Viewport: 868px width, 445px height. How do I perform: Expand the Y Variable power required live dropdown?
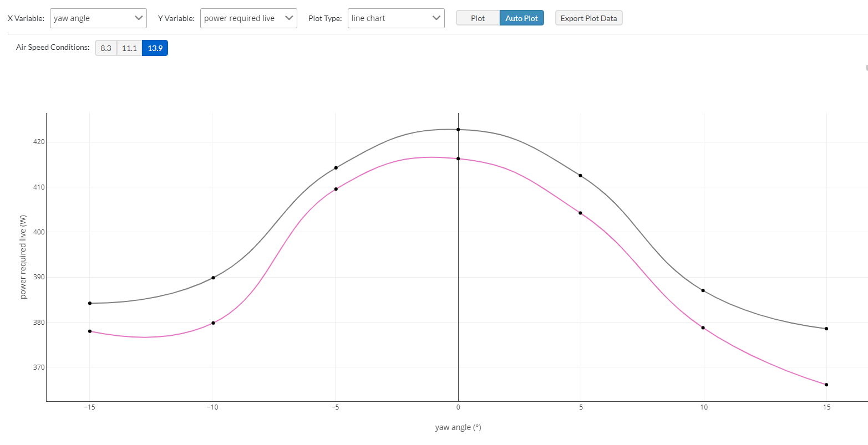tap(248, 18)
